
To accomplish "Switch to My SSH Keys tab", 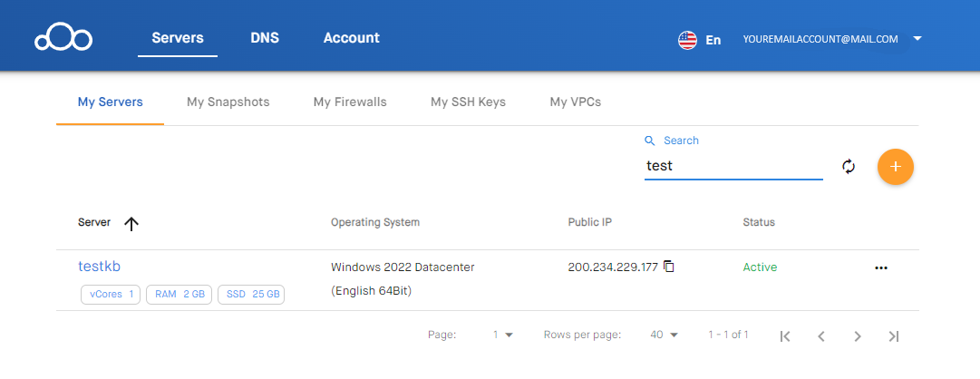I will click(468, 102).
